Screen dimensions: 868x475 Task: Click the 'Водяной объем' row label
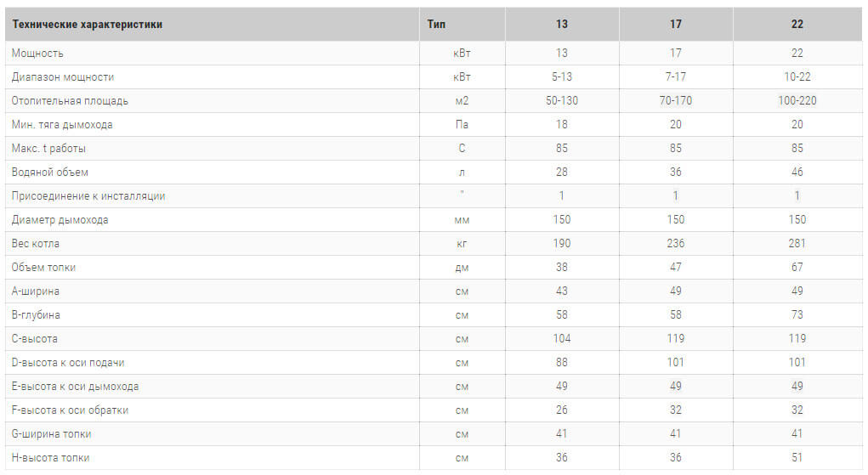(50, 172)
